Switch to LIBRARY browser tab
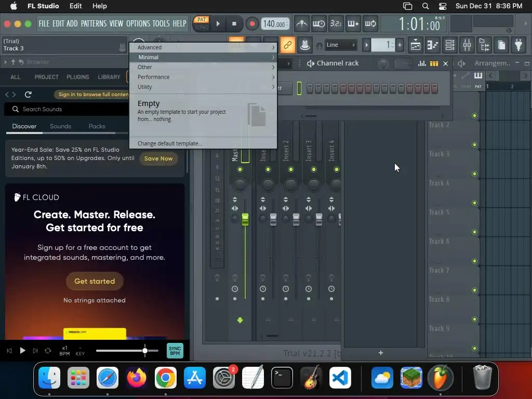Screen dimensions: 532x399 [109, 77]
